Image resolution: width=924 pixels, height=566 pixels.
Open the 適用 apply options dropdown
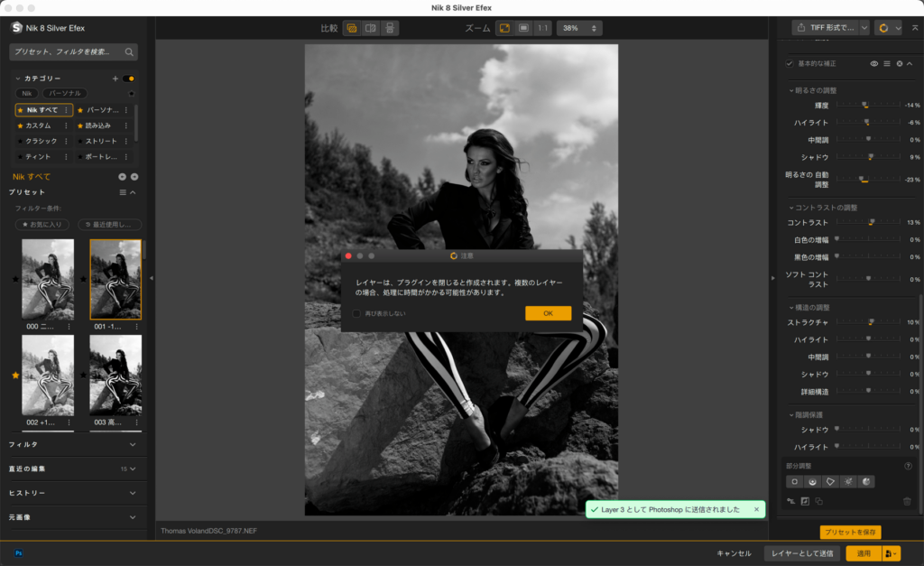click(891, 553)
